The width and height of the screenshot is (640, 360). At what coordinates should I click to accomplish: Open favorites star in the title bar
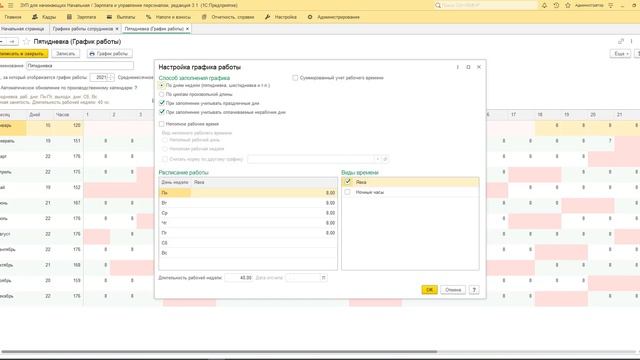(568, 5)
